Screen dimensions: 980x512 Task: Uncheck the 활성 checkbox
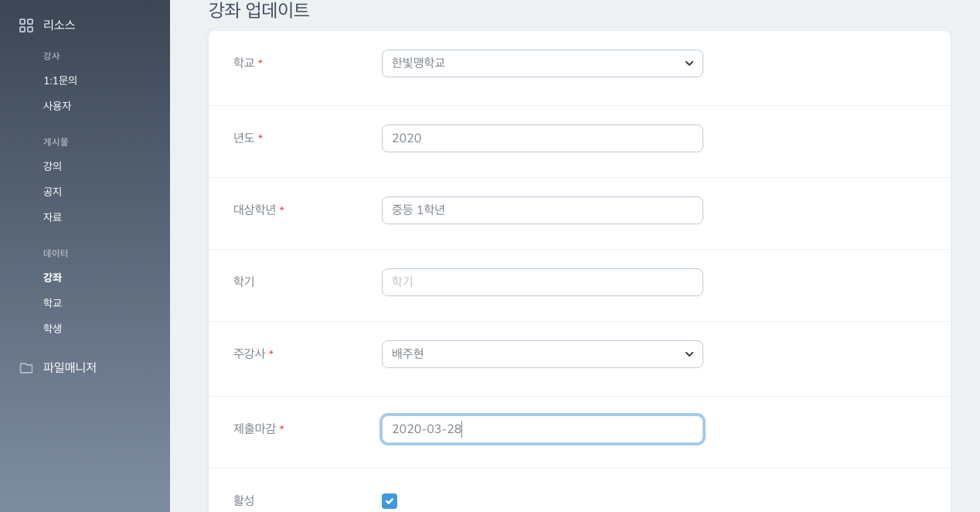390,501
